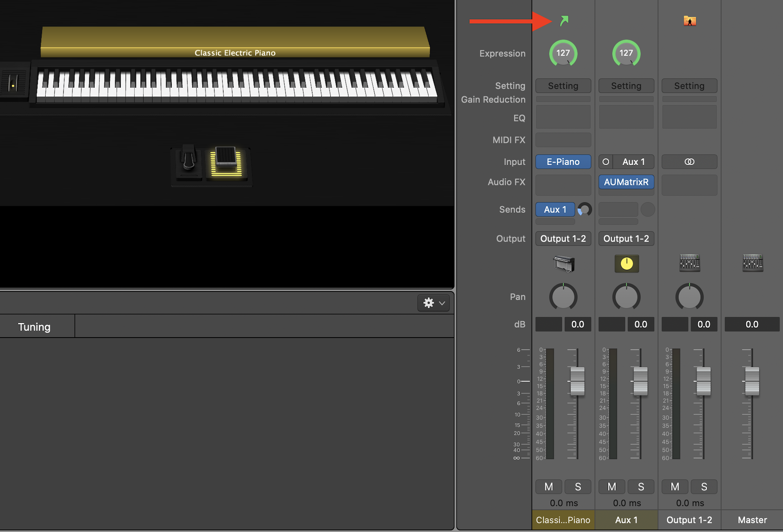783x532 pixels.
Task: Click the EQ display on the Classic Piano strip
Action: (563, 117)
